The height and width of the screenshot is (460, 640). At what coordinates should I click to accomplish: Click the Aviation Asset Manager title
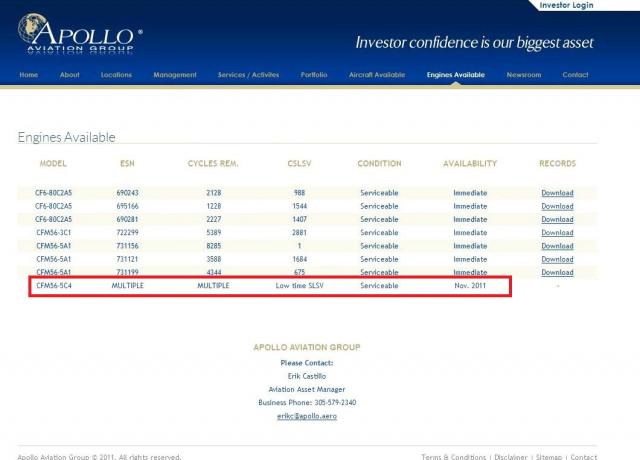pos(307,389)
